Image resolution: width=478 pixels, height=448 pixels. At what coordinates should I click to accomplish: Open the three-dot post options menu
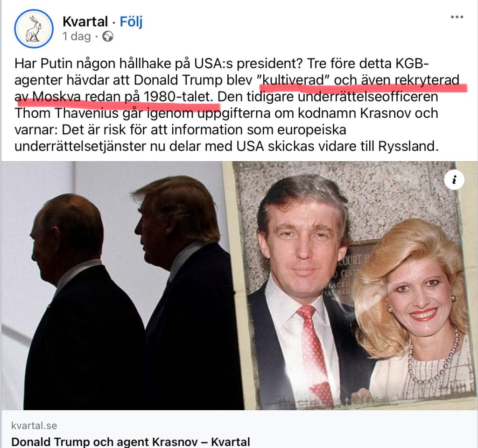coord(457,17)
